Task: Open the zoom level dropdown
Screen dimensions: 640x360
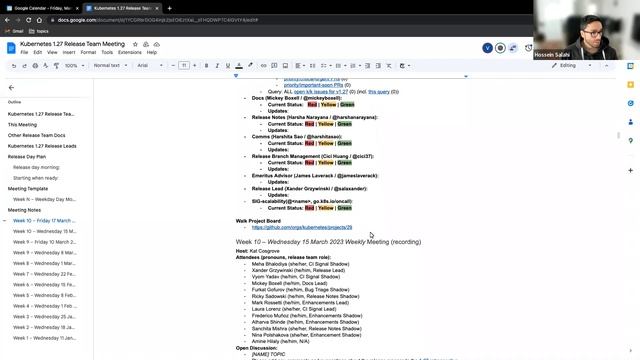Action: (x=74, y=66)
